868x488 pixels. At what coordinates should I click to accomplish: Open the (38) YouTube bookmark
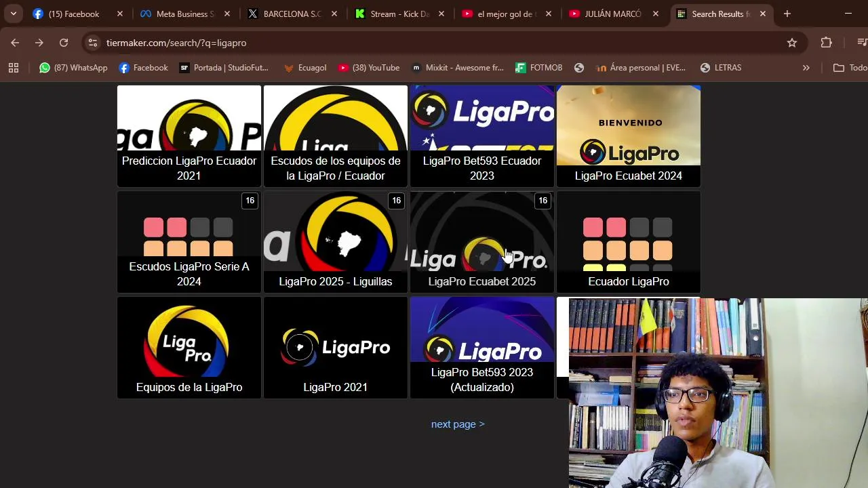[369, 68]
